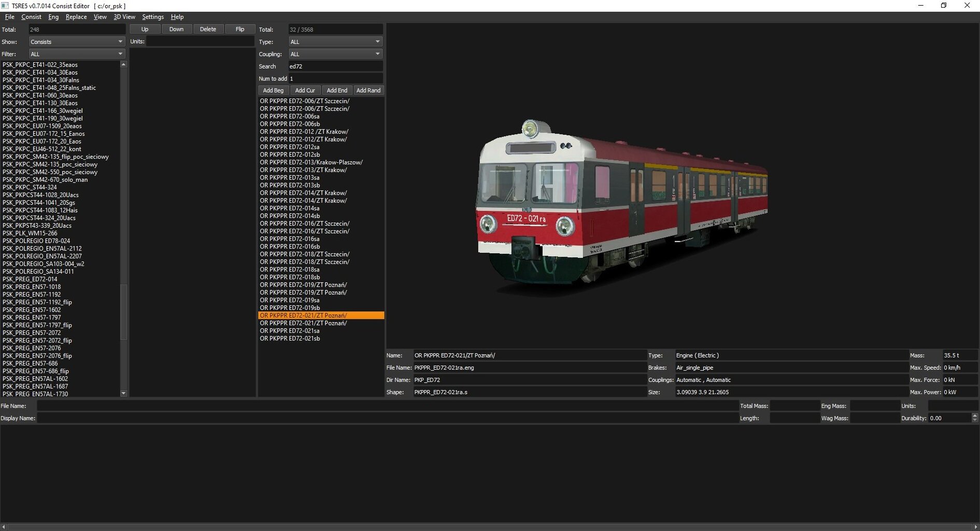The image size is (980, 531).
Task: Open the Type dropdown set to ALL
Action: tap(335, 42)
